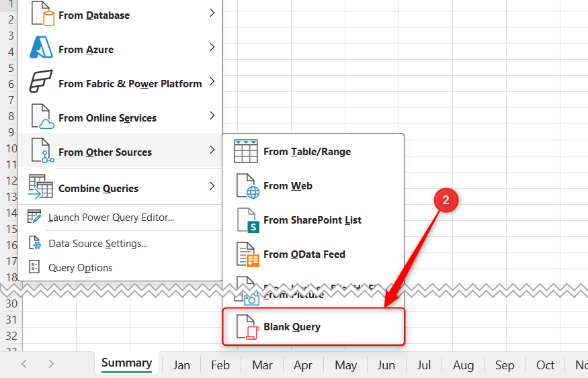588x378 pixels.
Task: Click the Query Options list icon
Action: [34, 267]
